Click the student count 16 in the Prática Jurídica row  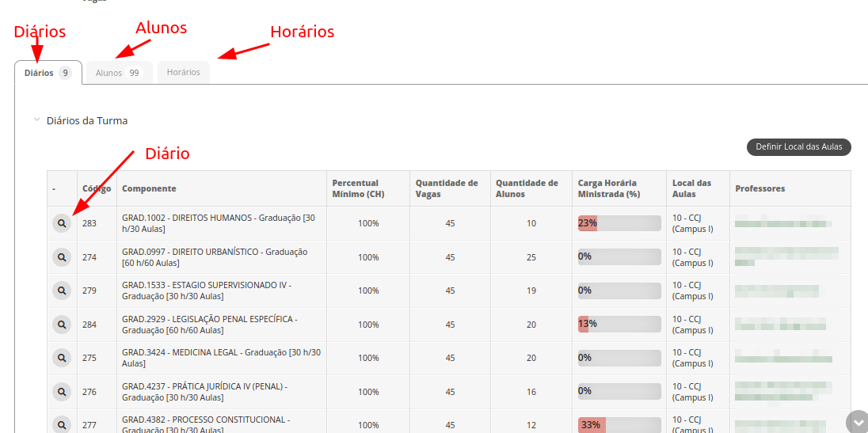tap(531, 392)
